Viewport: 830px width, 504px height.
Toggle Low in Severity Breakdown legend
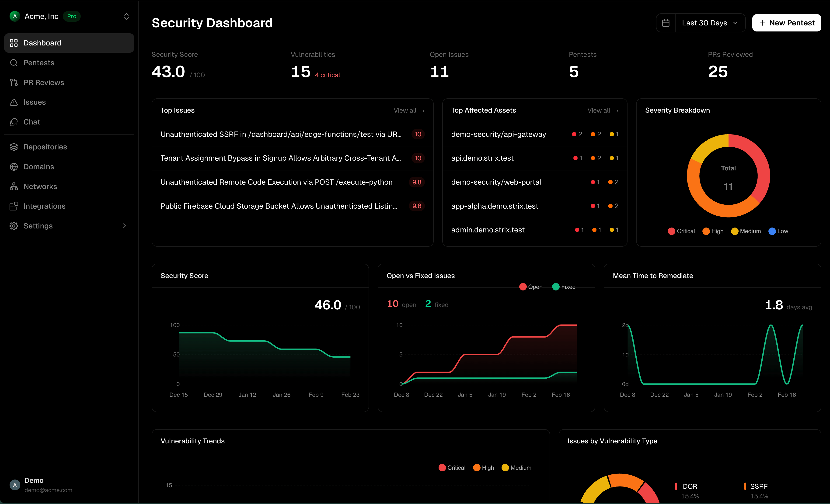coord(778,231)
